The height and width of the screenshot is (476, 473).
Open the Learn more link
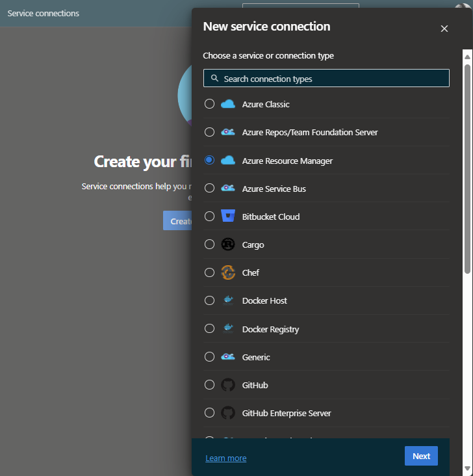pyautogui.click(x=225, y=458)
